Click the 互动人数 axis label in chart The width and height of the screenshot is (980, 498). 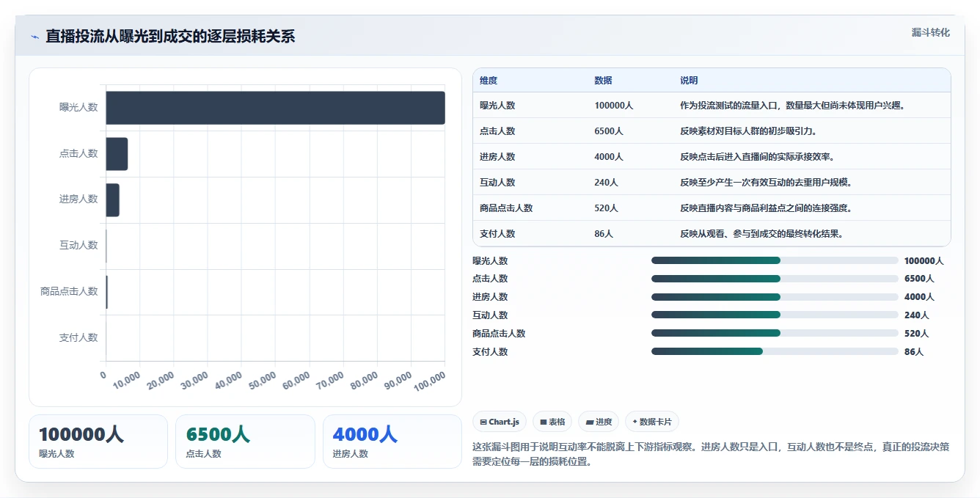pos(78,245)
